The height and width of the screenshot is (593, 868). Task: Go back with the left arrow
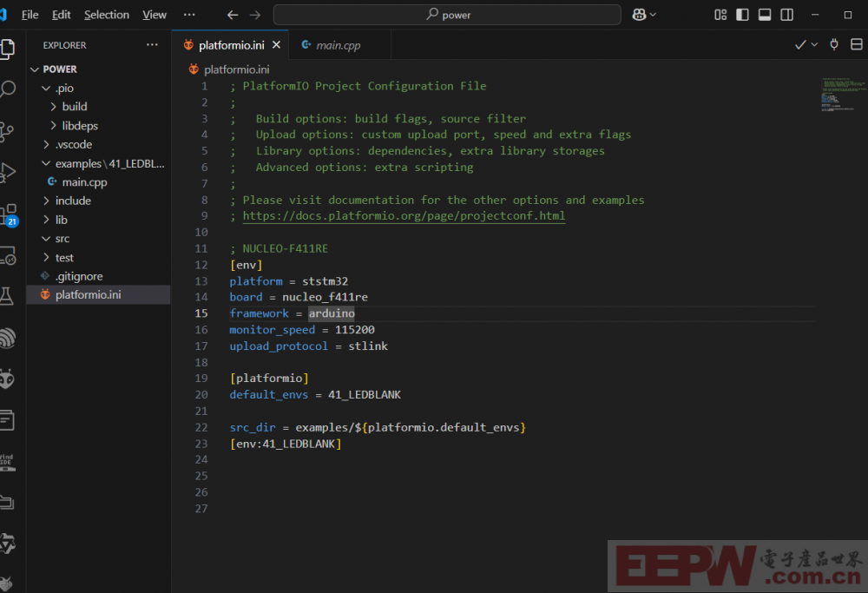click(x=233, y=15)
